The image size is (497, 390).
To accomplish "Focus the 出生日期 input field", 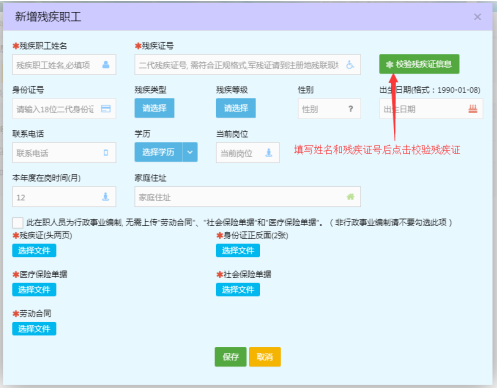I will 431,109.
